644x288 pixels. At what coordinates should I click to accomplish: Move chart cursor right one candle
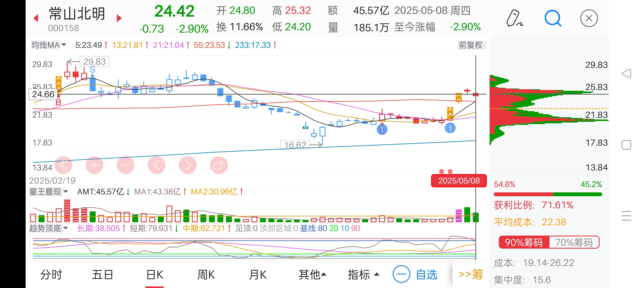click(187, 165)
